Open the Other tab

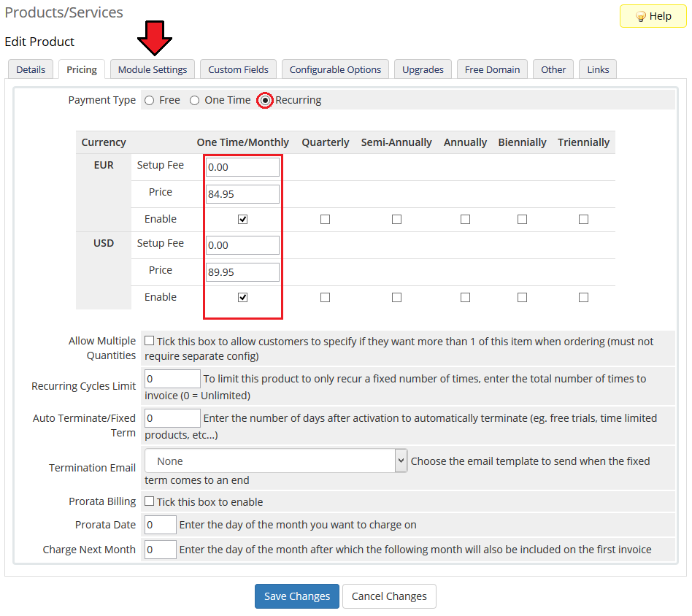coord(553,70)
